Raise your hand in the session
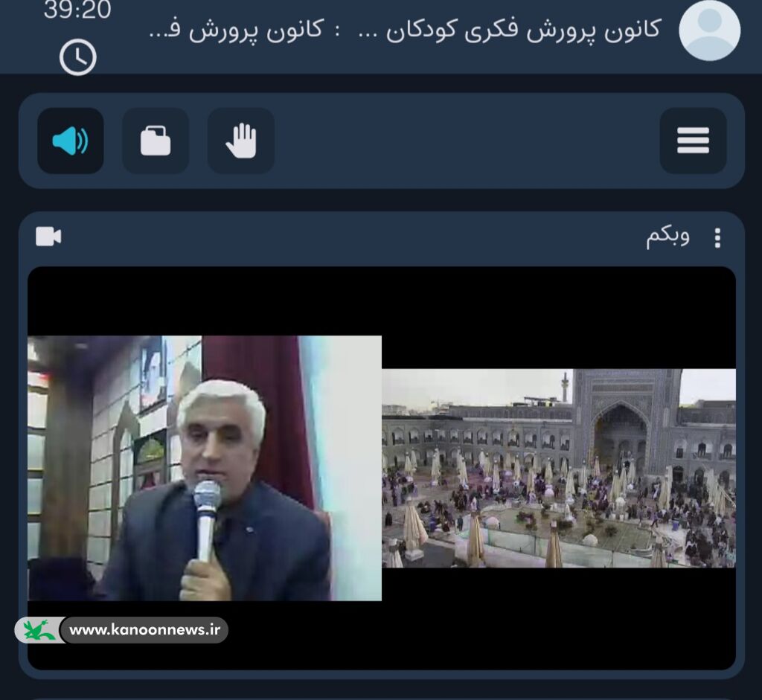762x700 pixels. pyautogui.click(x=240, y=141)
